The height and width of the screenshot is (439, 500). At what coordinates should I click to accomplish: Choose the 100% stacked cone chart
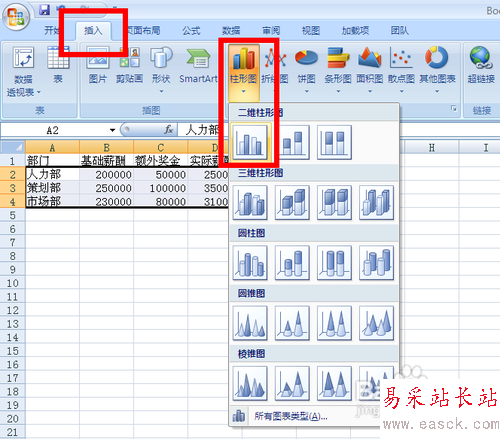click(x=334, y=323)
